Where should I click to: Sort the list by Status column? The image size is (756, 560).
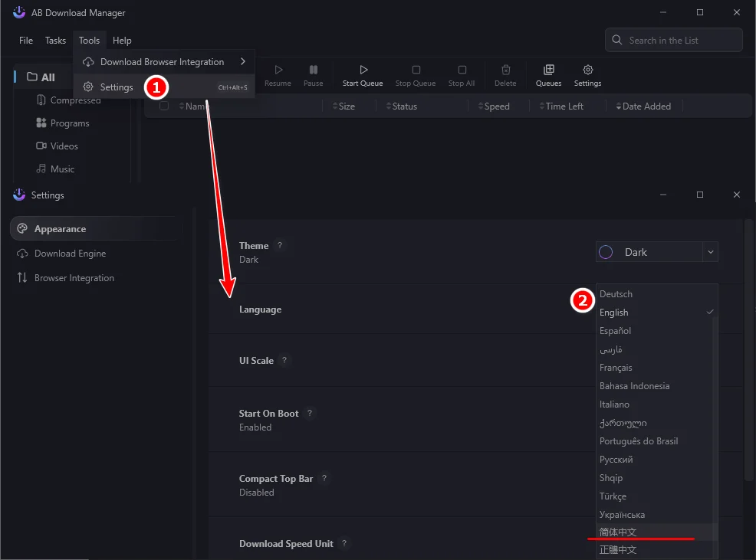click(x=402, y=106)
